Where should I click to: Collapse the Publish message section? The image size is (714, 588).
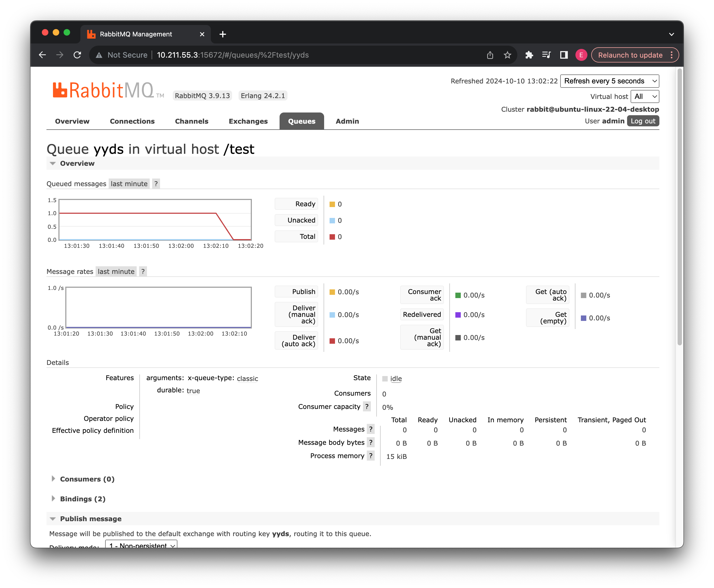click(90, 519)
